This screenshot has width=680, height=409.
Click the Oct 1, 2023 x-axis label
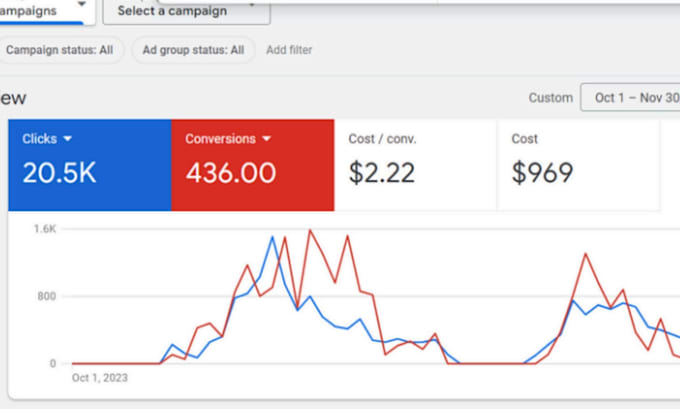(100, 378)
